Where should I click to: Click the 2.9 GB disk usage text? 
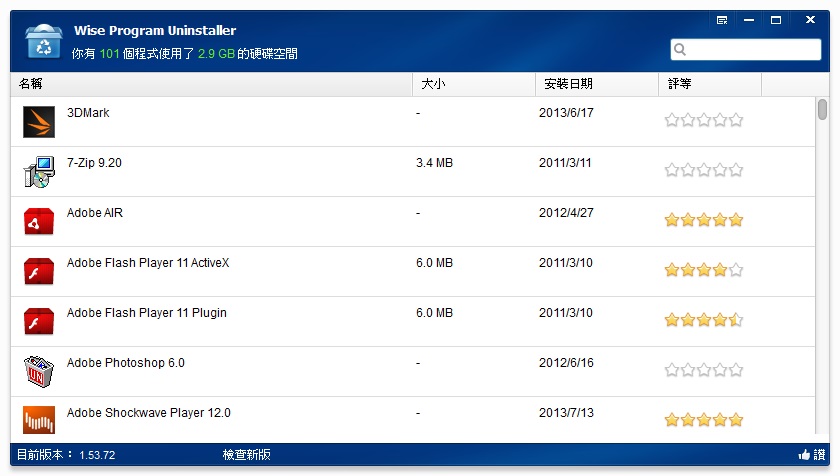[216, 54]
